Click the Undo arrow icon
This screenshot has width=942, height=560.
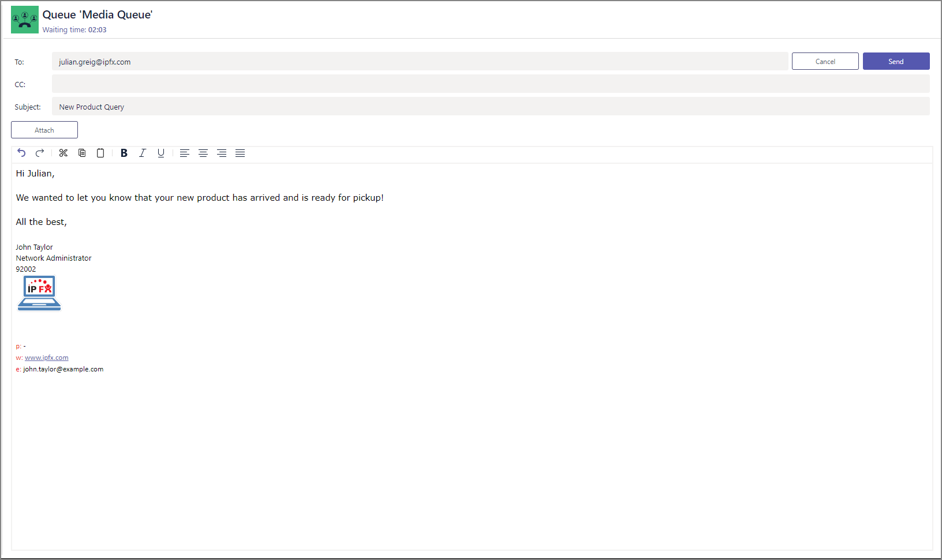21,153
